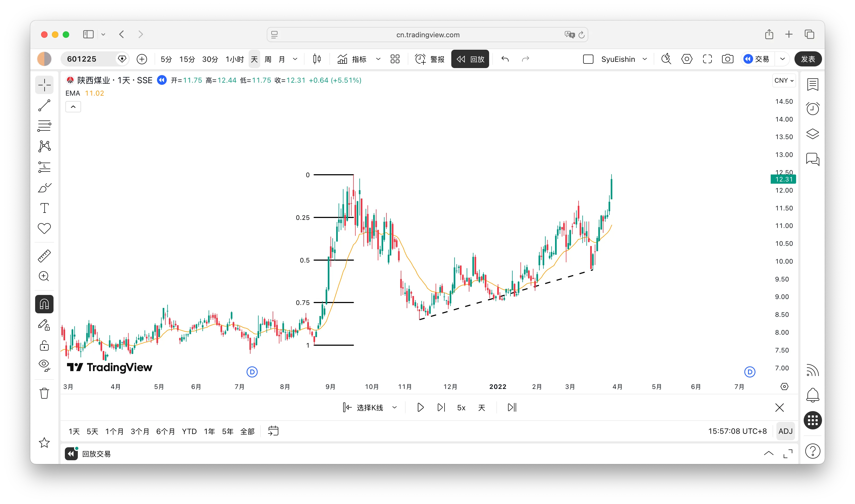Select the brush drawing tool
This screenshot has height=504, width=855.
point(44,187)
